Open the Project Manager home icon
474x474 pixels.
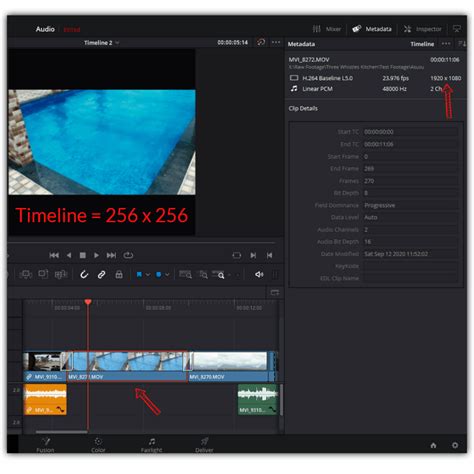pyautogui.click(x=433, y=445)
